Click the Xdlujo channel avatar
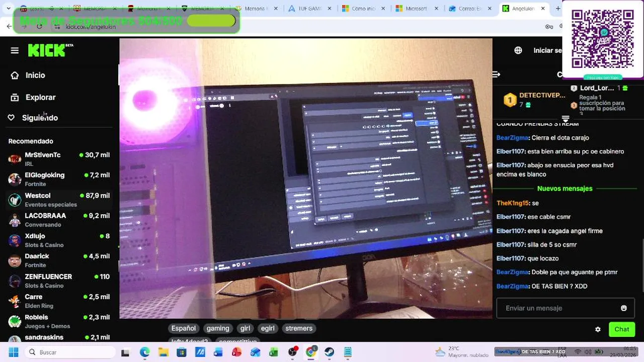 click(15, 240)
